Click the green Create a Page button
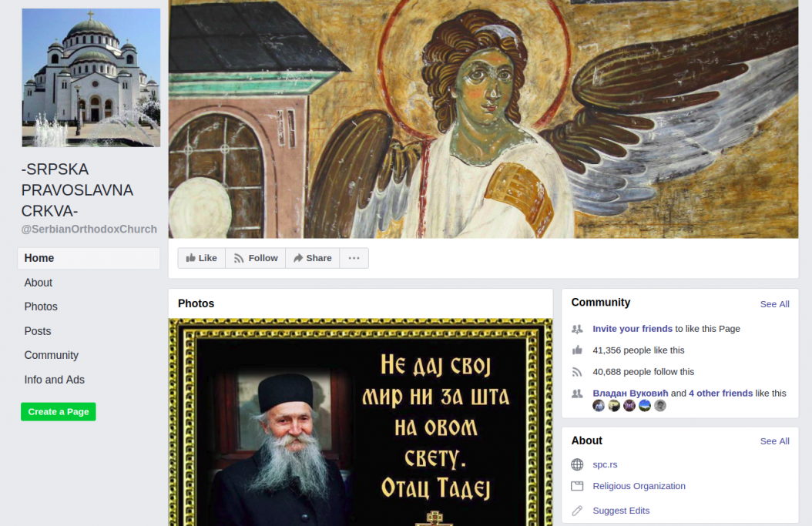 click(59, 411)
